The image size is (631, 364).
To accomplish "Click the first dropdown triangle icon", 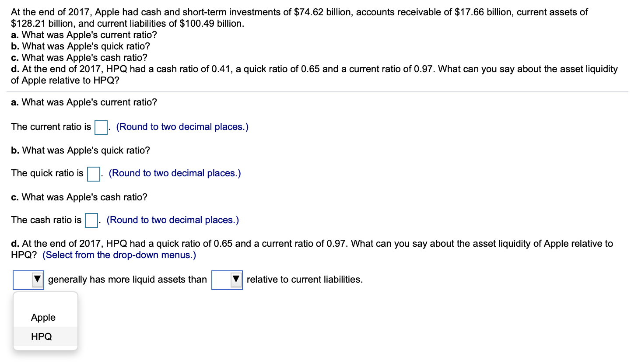I will click(x=37, y=280).
